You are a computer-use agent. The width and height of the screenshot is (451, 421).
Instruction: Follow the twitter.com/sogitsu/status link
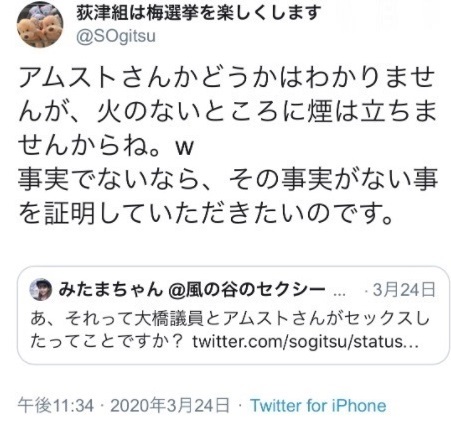click(305, 342)
